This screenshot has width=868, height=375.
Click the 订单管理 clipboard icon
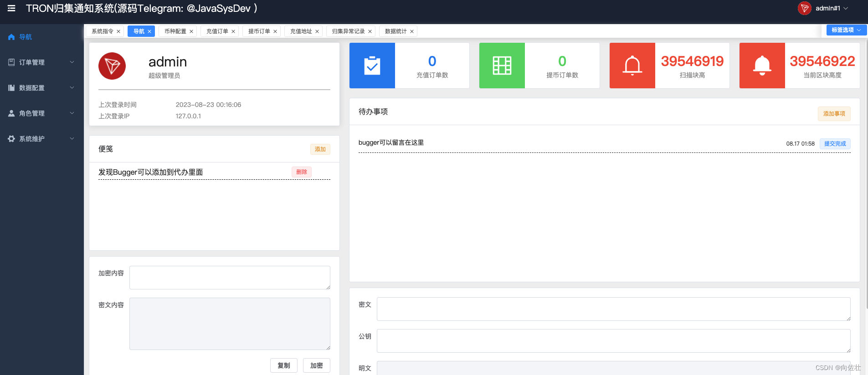coord(11,62)
